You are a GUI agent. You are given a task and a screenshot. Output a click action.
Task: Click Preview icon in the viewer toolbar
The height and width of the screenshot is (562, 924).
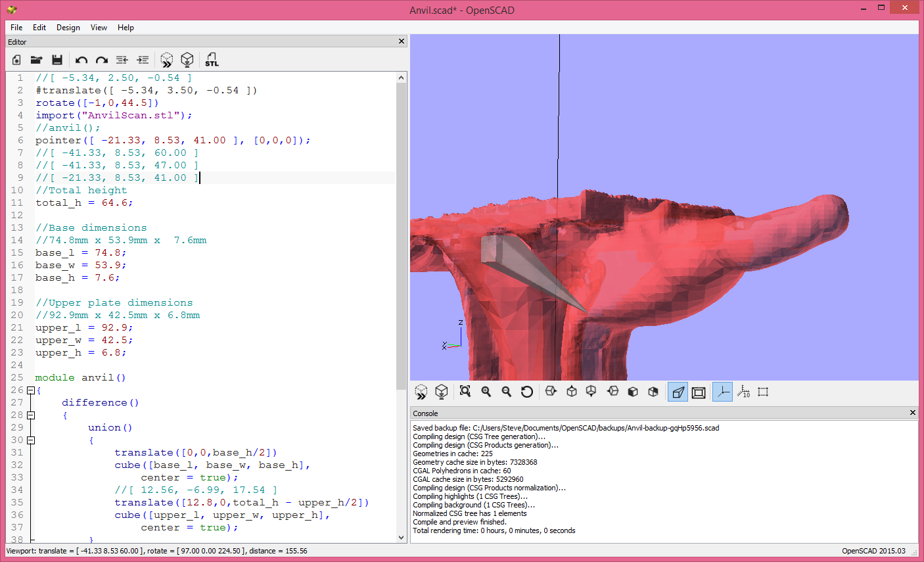421,392
